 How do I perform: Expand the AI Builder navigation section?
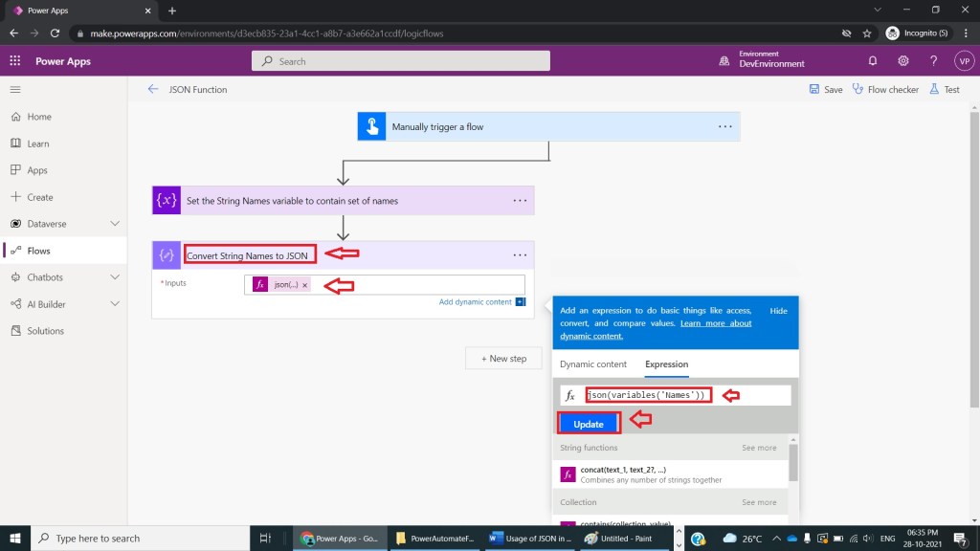tap(115, 304)
